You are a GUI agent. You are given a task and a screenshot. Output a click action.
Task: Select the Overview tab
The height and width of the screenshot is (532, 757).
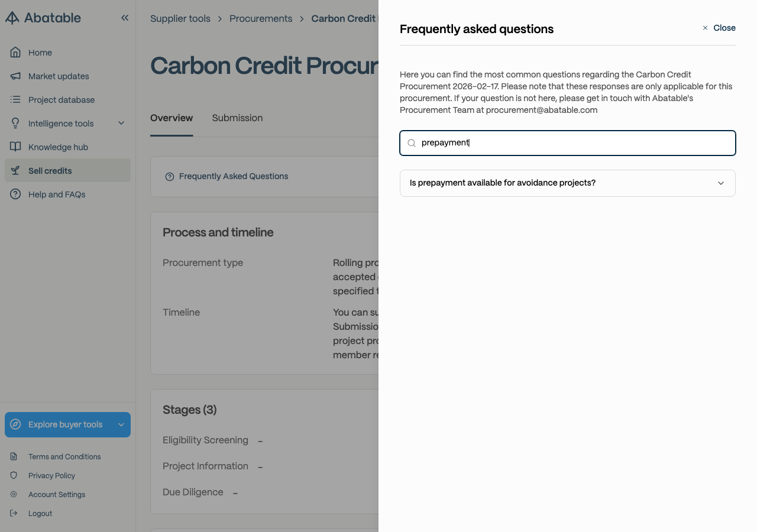[x=172, y=118]
